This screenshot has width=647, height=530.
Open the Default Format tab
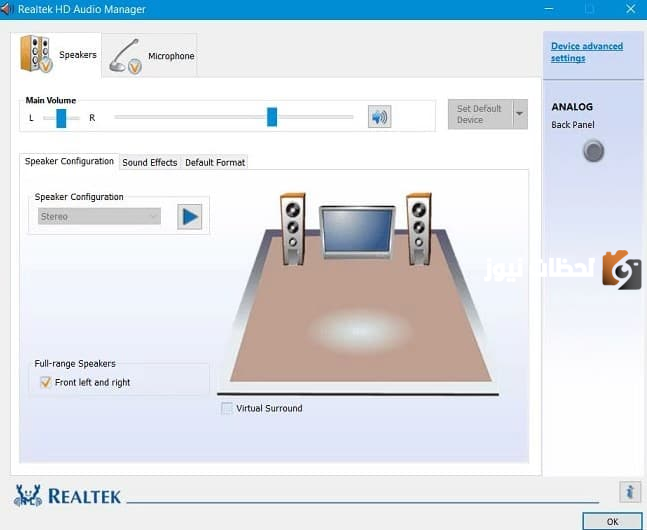pyautogui.click(x=215, y=163)
